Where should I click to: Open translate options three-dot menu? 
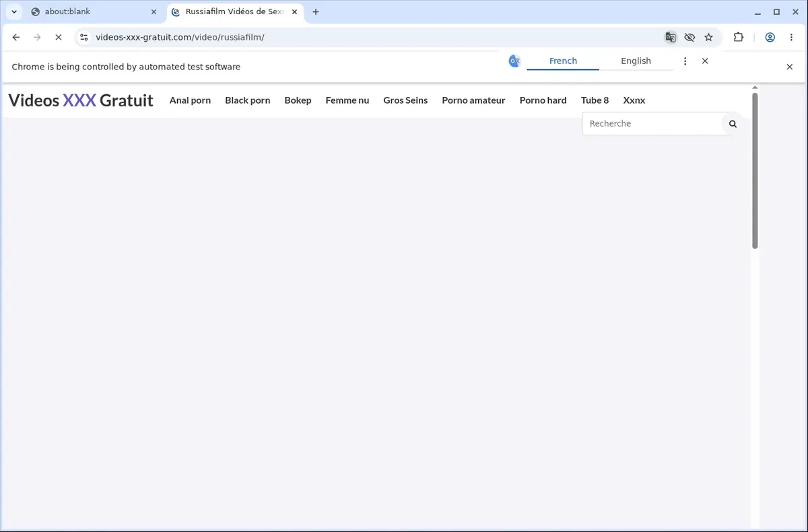tap(685, 61)
